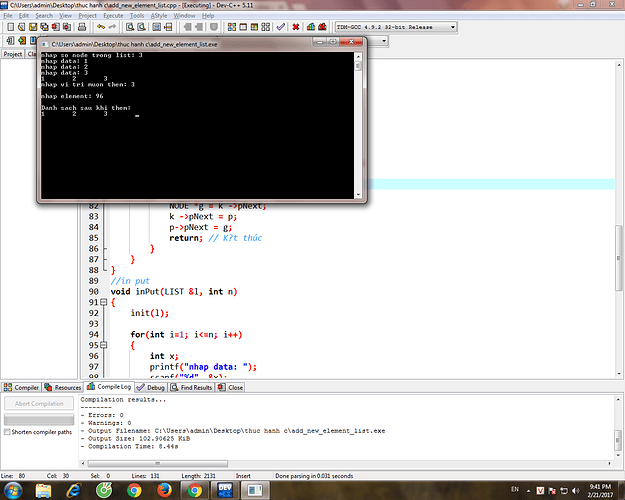Click the compilation progress bar
The width and height of the screenshot is (625, 500).
(39, 419)
